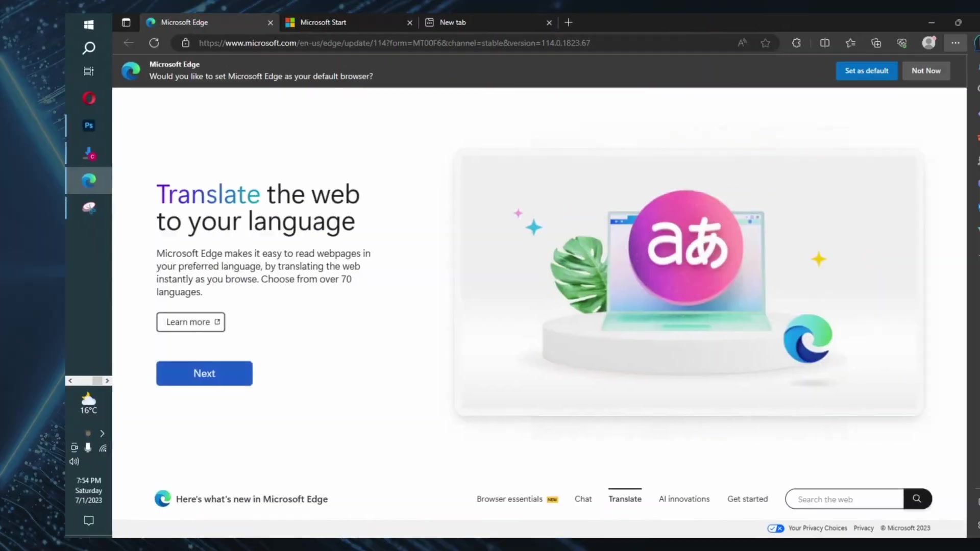Go to the Chat section
980x551 pixels.
coord(583,499)
